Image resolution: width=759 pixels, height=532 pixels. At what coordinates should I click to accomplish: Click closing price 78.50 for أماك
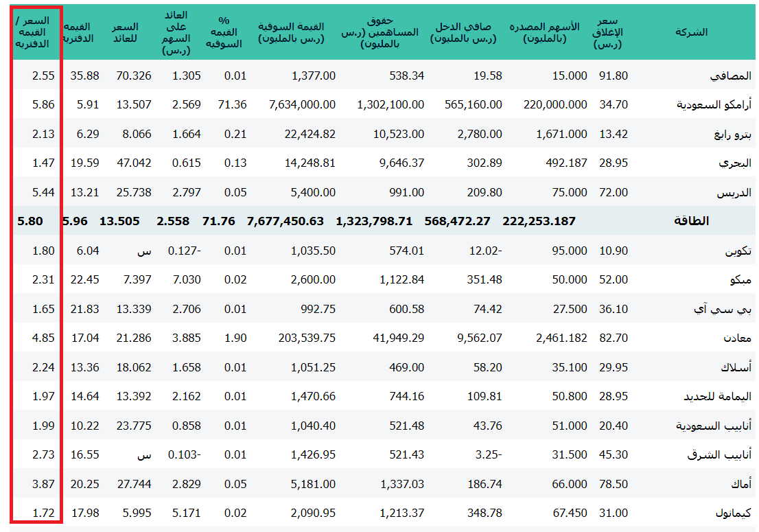(614, 484)
